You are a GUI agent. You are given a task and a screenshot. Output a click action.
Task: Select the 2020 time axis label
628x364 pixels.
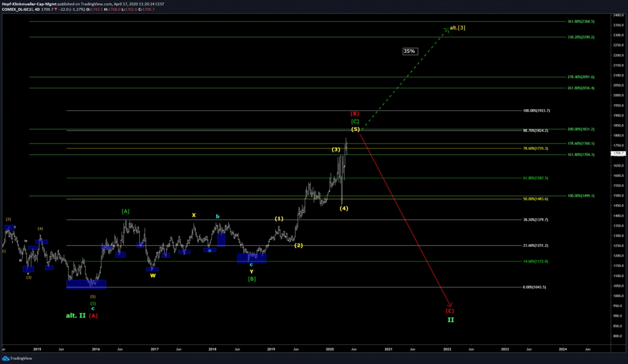[x=330, y=349]
